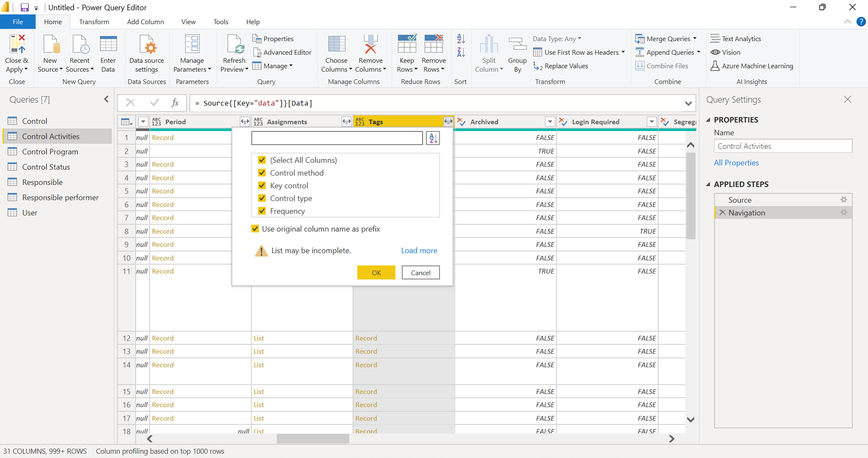Open the Login Required column filter dropdown
Screen dimensions: 868x458
point(651,122)
